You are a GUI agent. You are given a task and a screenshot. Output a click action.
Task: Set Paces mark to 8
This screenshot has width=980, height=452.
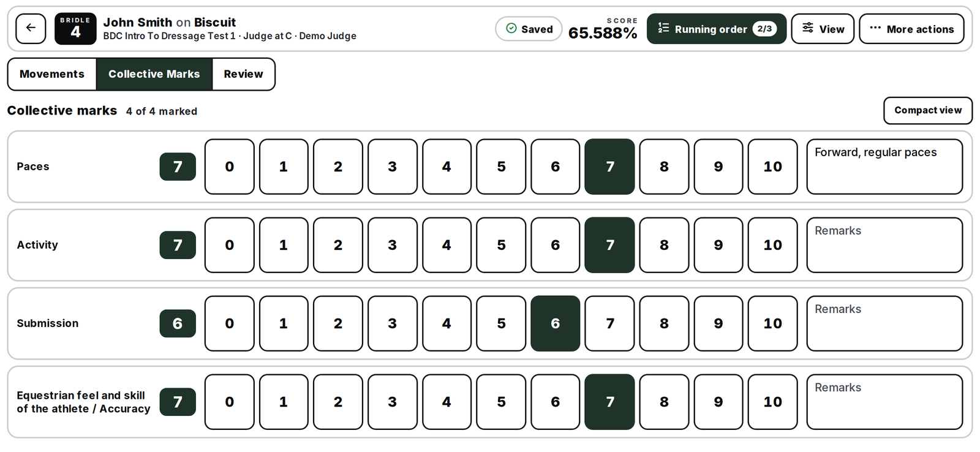[x=664, y=167]
